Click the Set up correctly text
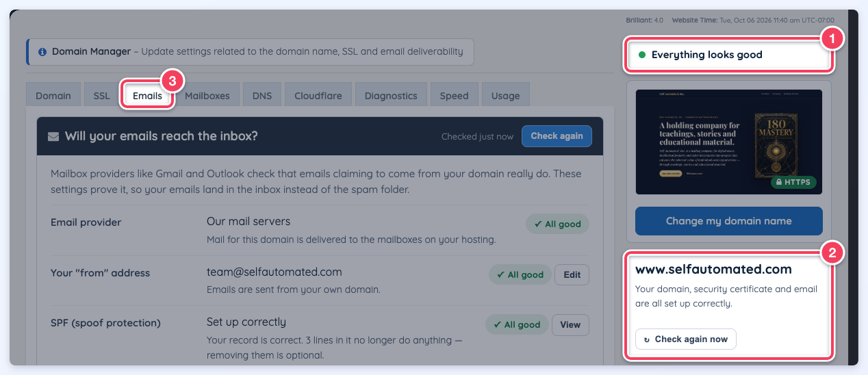 (x=246, y=322)
